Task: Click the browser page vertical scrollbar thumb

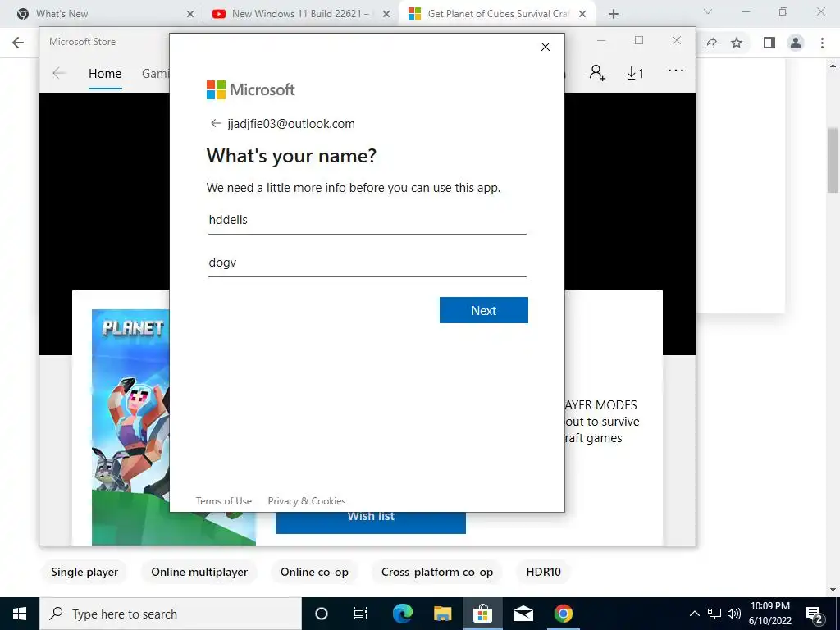Action: coord(833,160)
